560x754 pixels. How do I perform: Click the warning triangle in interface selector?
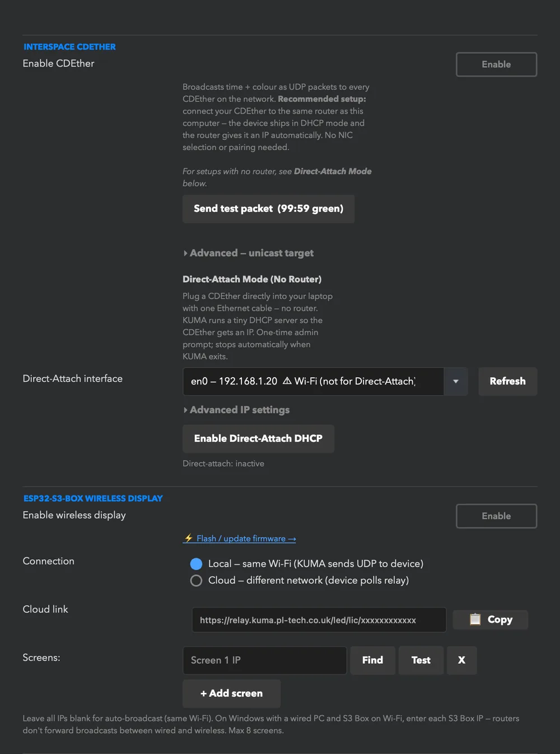tap(287, 381)
